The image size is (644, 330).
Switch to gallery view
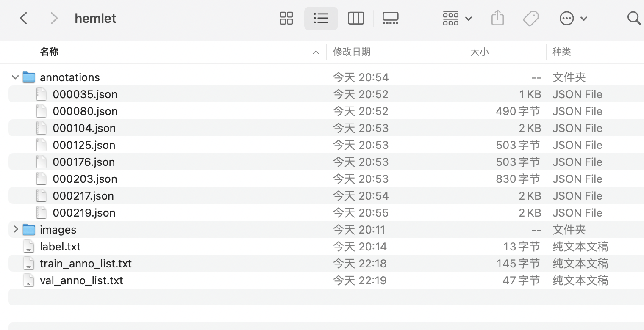(x=390, y=18)
